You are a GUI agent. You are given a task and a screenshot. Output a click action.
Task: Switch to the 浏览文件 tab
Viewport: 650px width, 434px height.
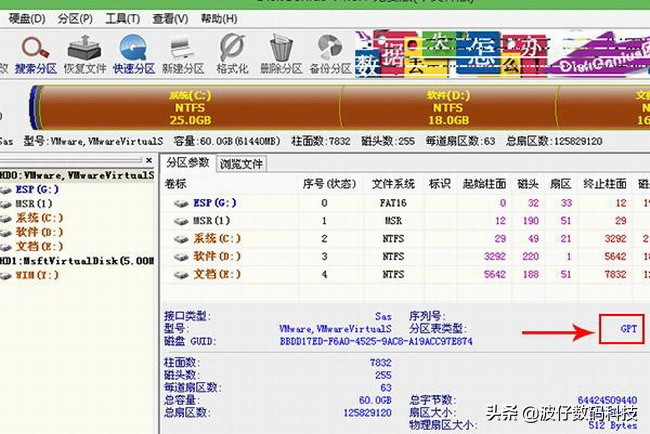pyautogui.click(x=241, y=164)
